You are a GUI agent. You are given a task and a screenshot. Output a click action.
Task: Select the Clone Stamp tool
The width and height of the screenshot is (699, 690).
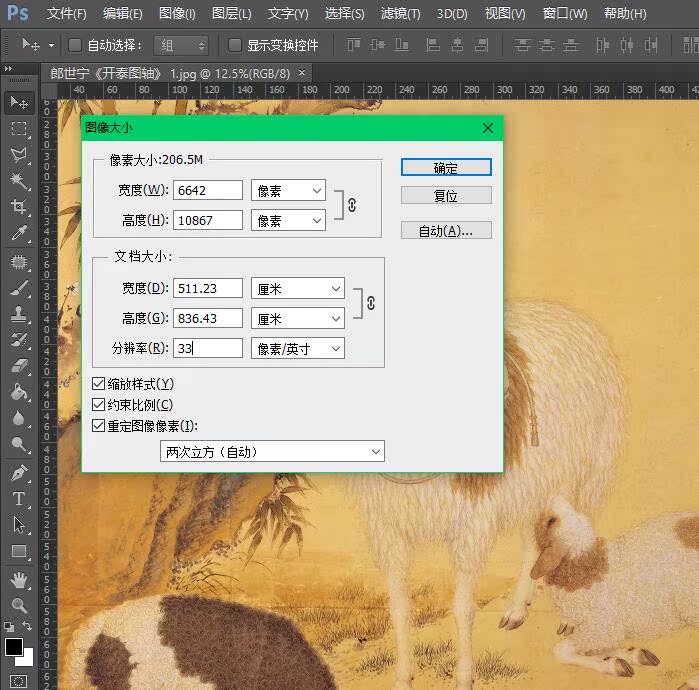point(19,314)
